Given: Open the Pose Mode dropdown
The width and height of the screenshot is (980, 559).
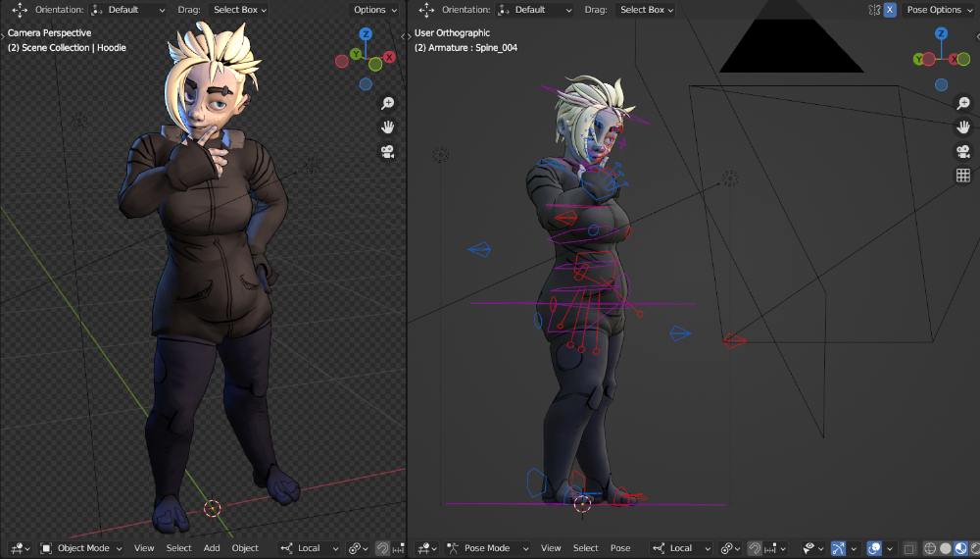Looking at the screenshot, I should pyautogui.click(x=487, y=548).
